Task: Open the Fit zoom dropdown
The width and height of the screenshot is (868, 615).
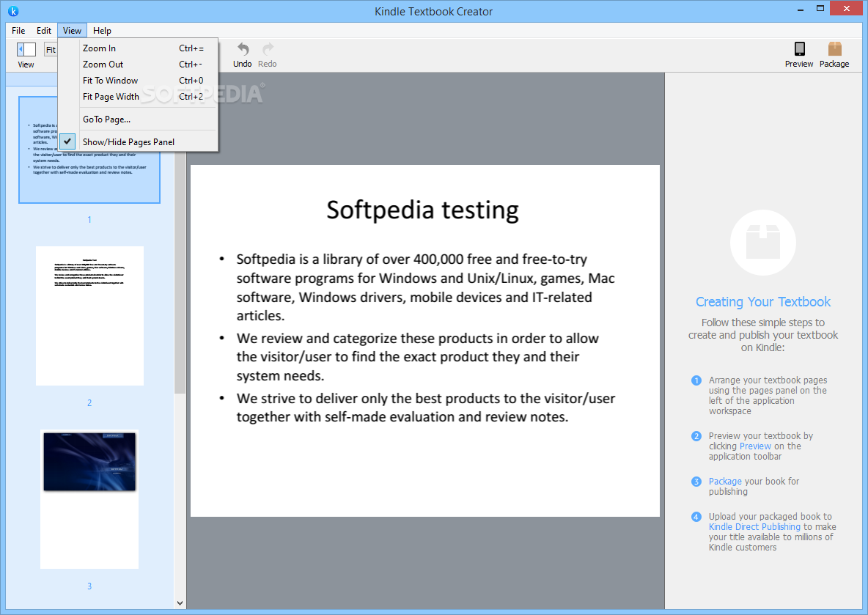Action: 51,49
